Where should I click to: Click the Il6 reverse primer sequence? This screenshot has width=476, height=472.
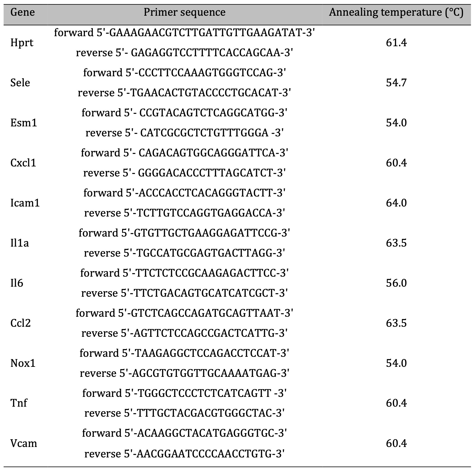pos(185,293)
